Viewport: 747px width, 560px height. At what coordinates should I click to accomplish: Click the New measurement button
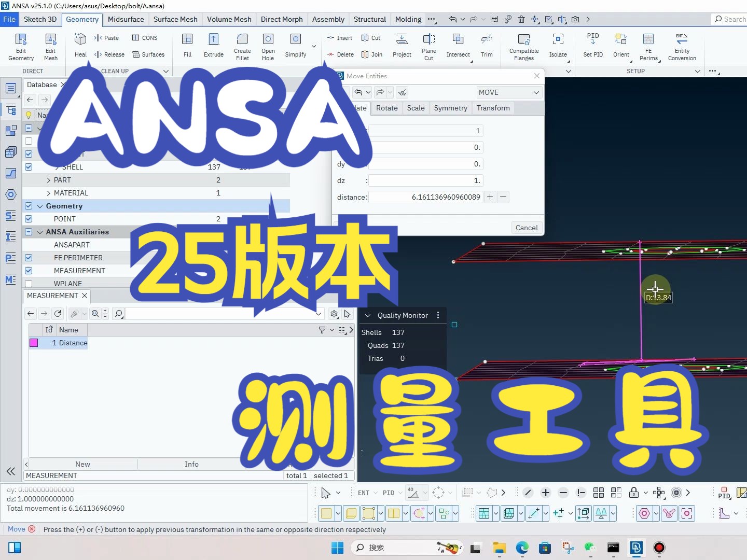tap(82, 464)
